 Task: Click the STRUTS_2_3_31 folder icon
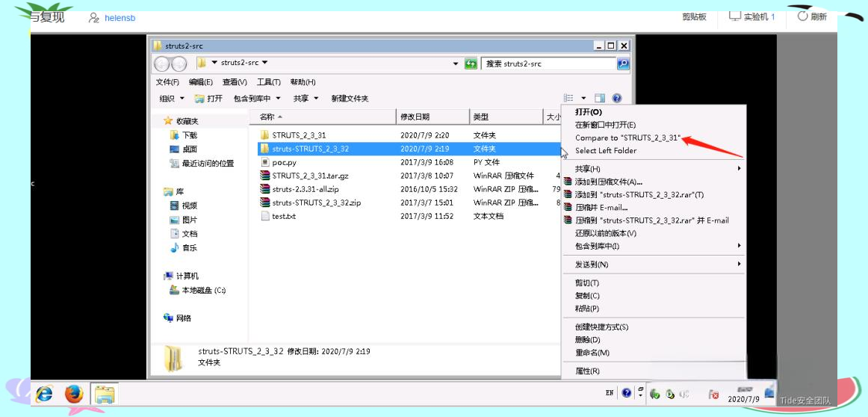pos(264,135)
